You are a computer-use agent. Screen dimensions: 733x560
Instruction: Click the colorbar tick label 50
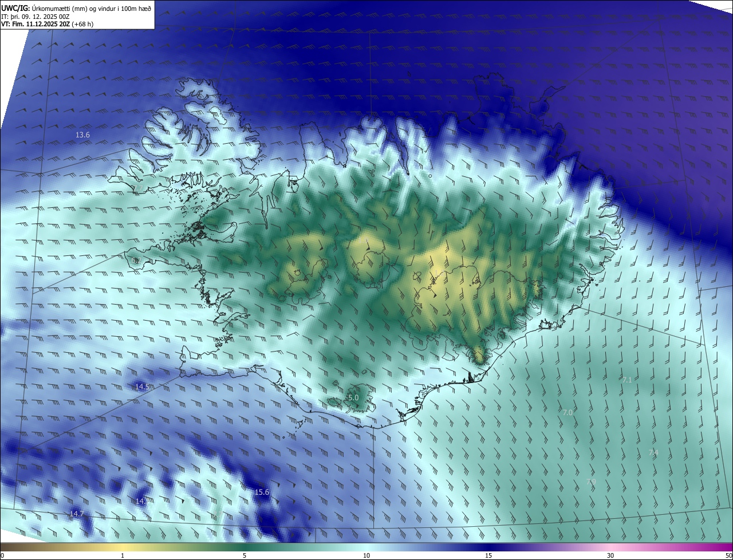[728, 555]
